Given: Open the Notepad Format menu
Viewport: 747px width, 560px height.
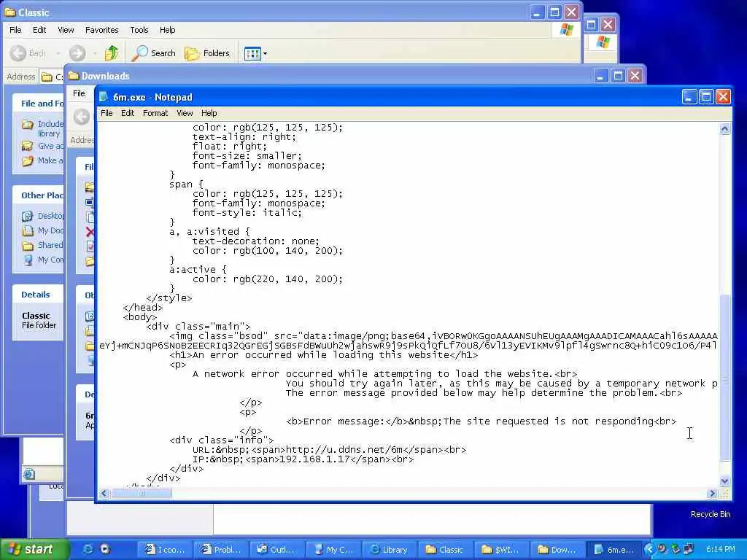Looking at the screenshot, I should 155,113.
